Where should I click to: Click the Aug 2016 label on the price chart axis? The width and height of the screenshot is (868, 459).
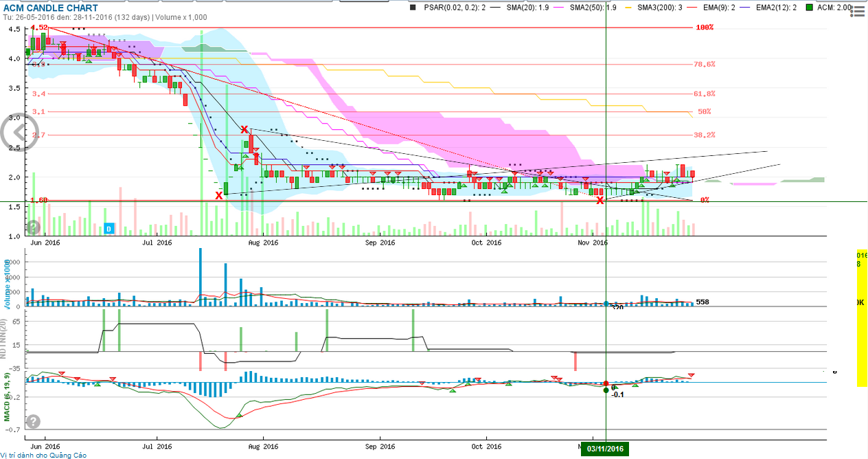coord(262,242)
